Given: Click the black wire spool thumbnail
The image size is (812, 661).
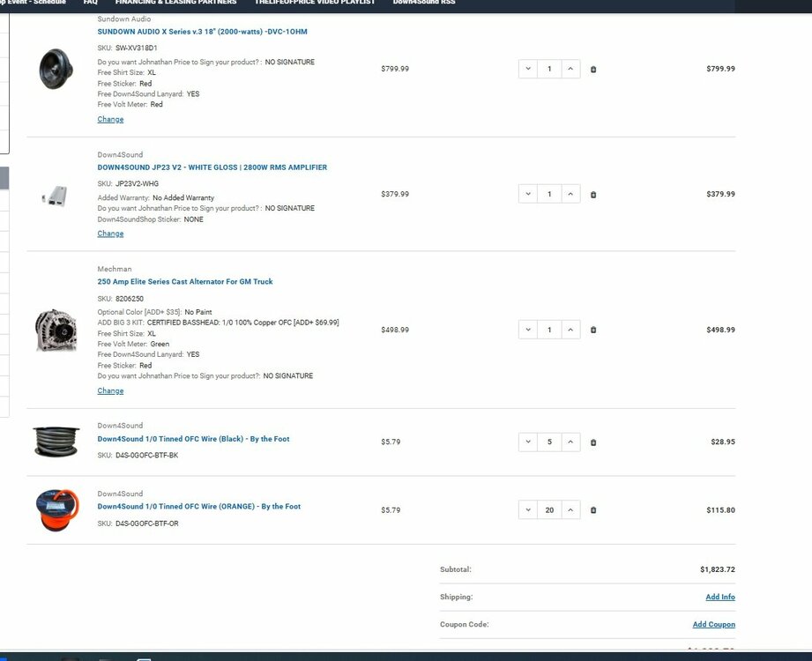Looking at the screenshot, I should point(56,442).
